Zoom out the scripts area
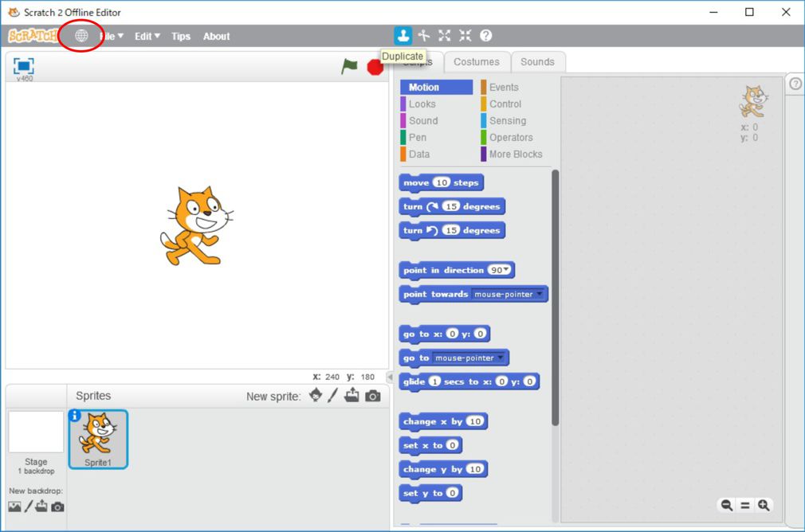805x532 pixels. pyautogui.click(x=726, y=506)
